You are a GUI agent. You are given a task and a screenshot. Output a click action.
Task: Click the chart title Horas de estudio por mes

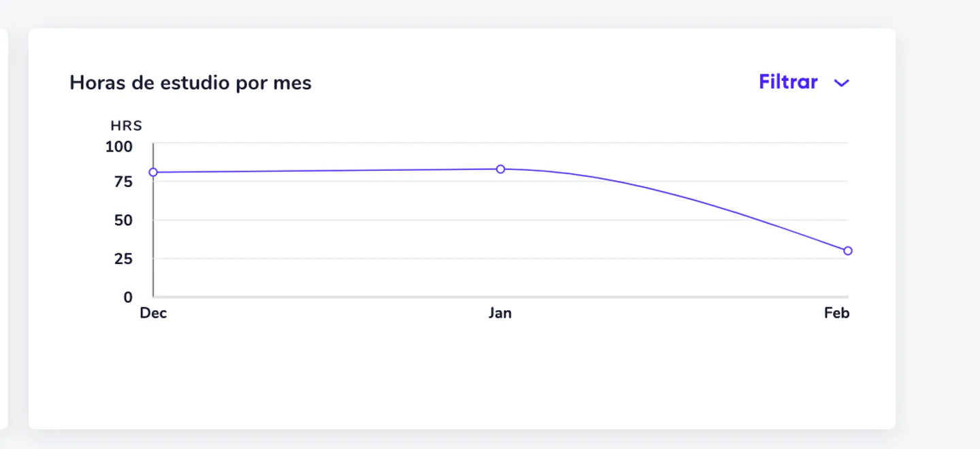(191, 83)
